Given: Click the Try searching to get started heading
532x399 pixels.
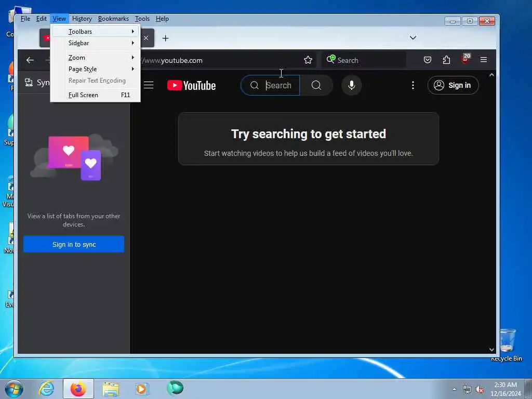Looking at the screenshot, I should coord(309,134).
